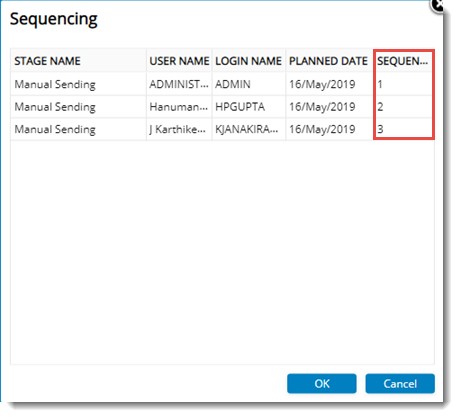Sort by STAGE NAME column header

click(x=78, y=61)
